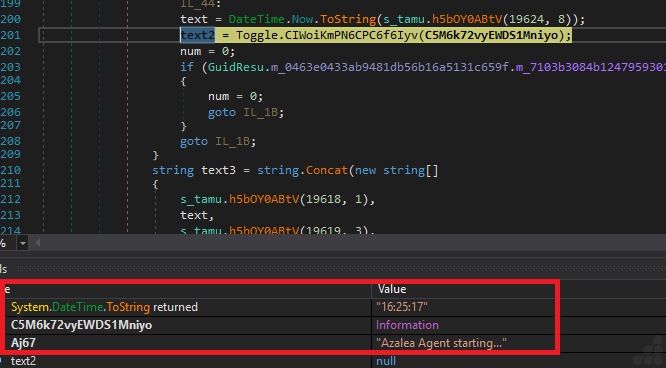Click the DateTime type on line 200
666x368 pixels.
pos(257,19)
